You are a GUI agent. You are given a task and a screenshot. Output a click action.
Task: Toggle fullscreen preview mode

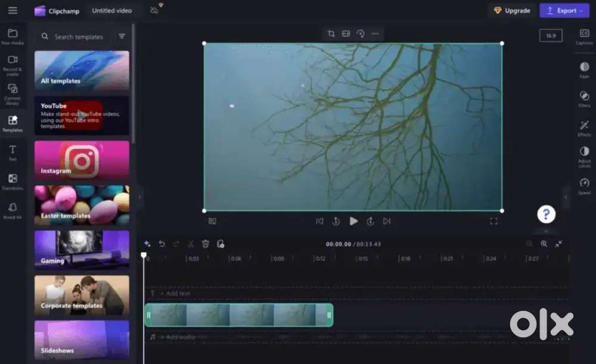(493, 221)
